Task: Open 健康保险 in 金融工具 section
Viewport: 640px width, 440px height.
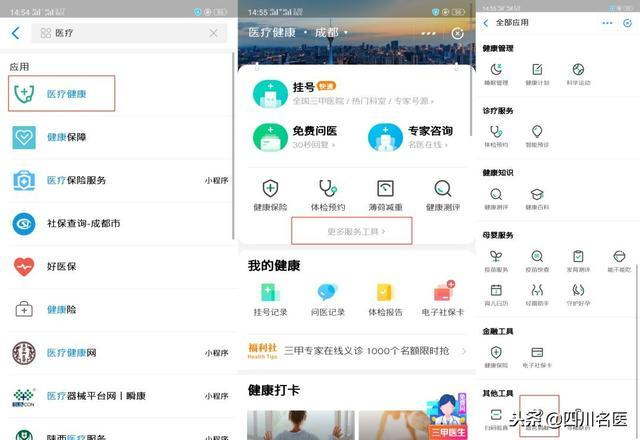Action: coord(496,357)
